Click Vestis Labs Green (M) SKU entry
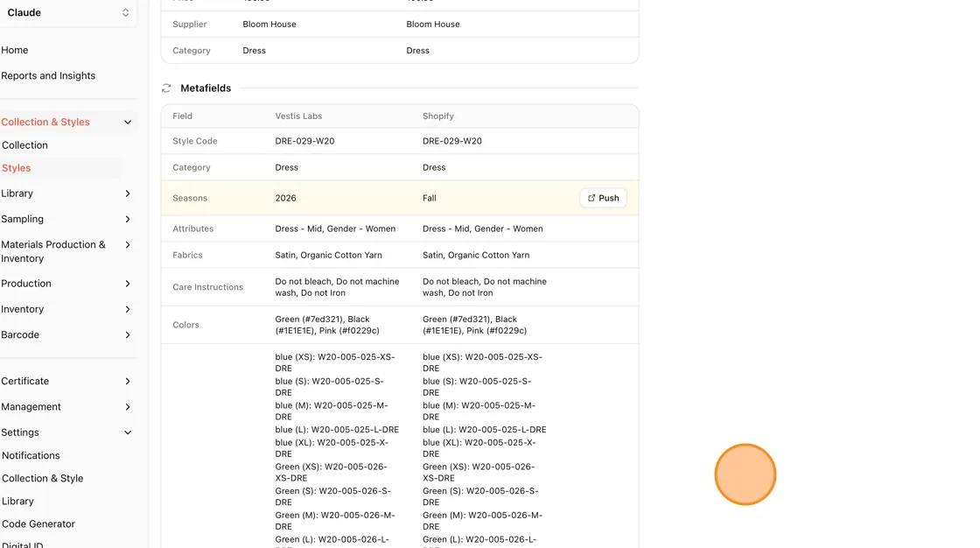This screenshot has height=548, width=980. coord(335,521)
